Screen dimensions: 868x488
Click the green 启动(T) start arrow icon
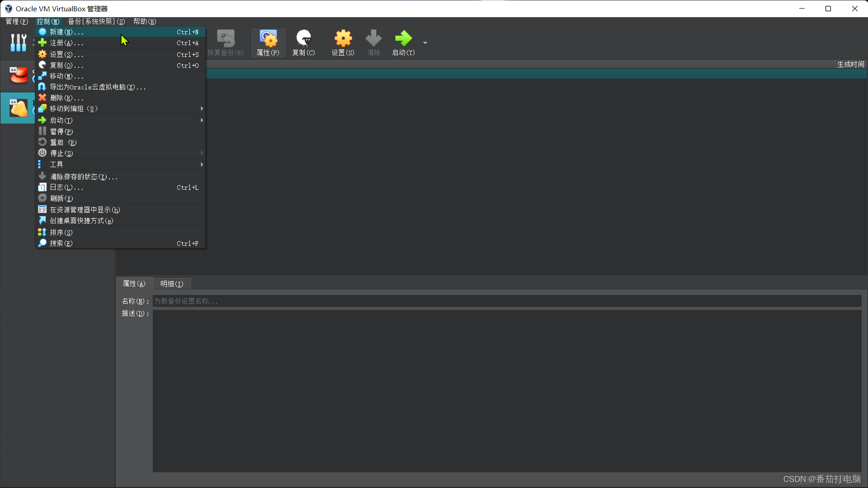point(403,39)
